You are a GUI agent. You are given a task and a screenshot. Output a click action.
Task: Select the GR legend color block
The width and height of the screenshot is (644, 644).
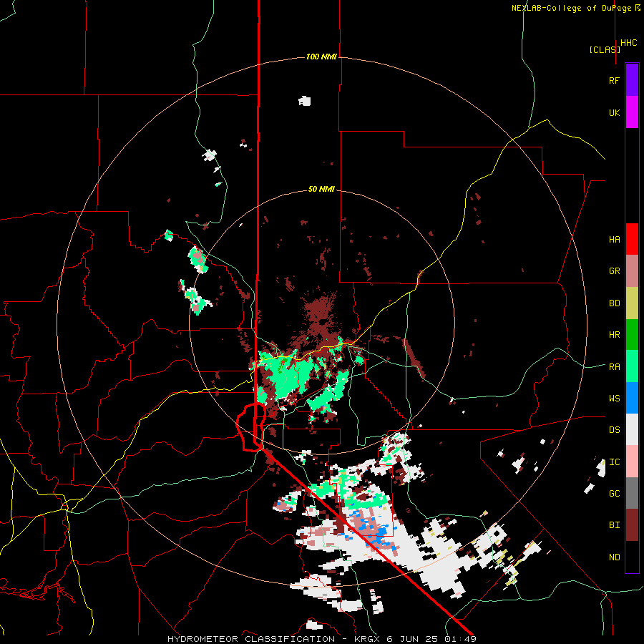(632, 271)
